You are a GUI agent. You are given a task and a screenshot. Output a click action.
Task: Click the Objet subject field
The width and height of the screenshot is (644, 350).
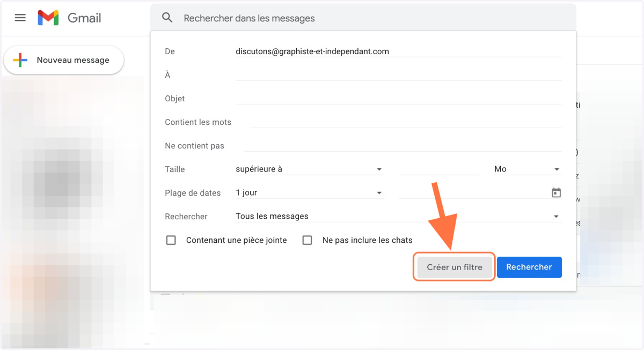pos(399,99)
